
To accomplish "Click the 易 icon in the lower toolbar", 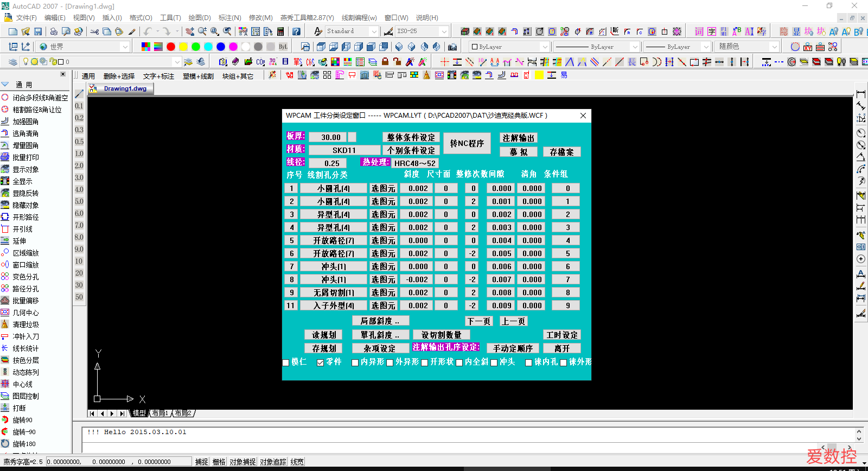I will [564, 75].
